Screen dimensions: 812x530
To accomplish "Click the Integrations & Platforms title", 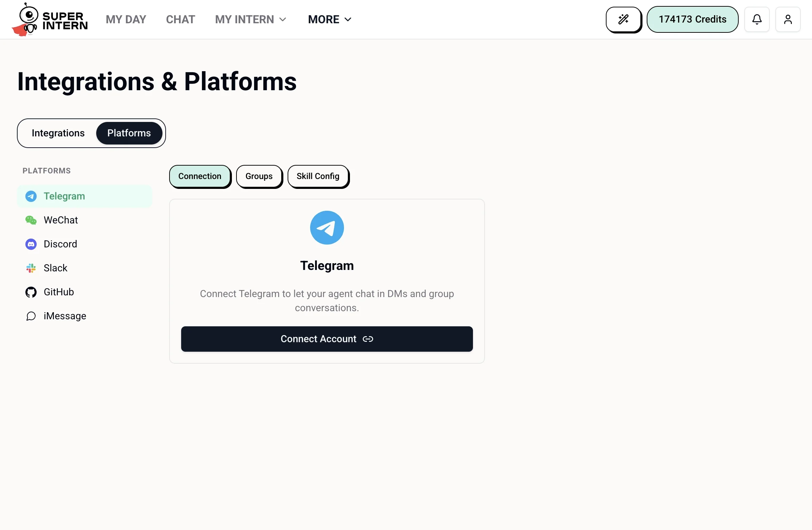I will [157, 82].
